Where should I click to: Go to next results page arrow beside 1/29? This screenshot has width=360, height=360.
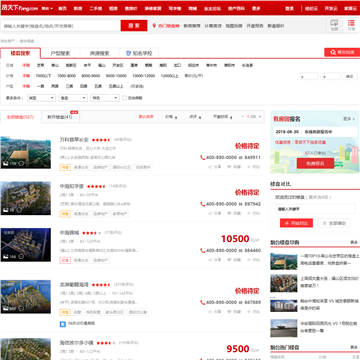260,117
